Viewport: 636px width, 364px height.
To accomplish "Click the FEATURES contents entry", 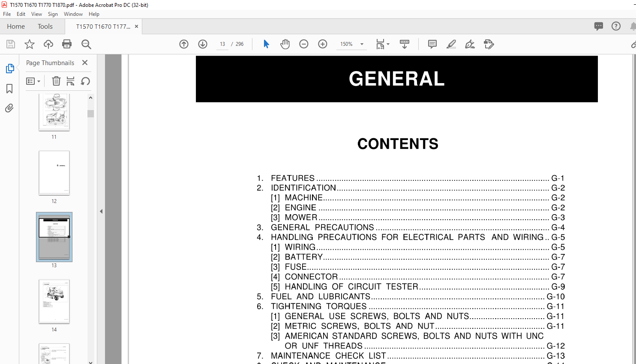I will click(x=411, y=178).
